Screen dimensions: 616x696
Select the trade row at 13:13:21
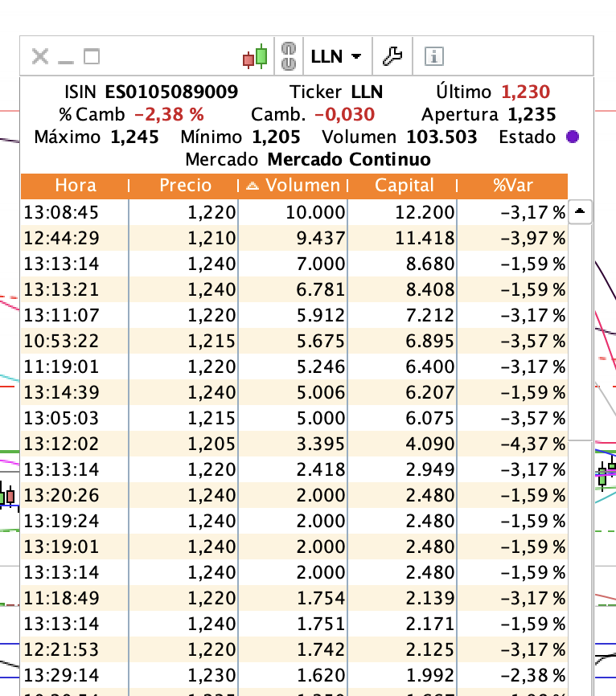294,289
